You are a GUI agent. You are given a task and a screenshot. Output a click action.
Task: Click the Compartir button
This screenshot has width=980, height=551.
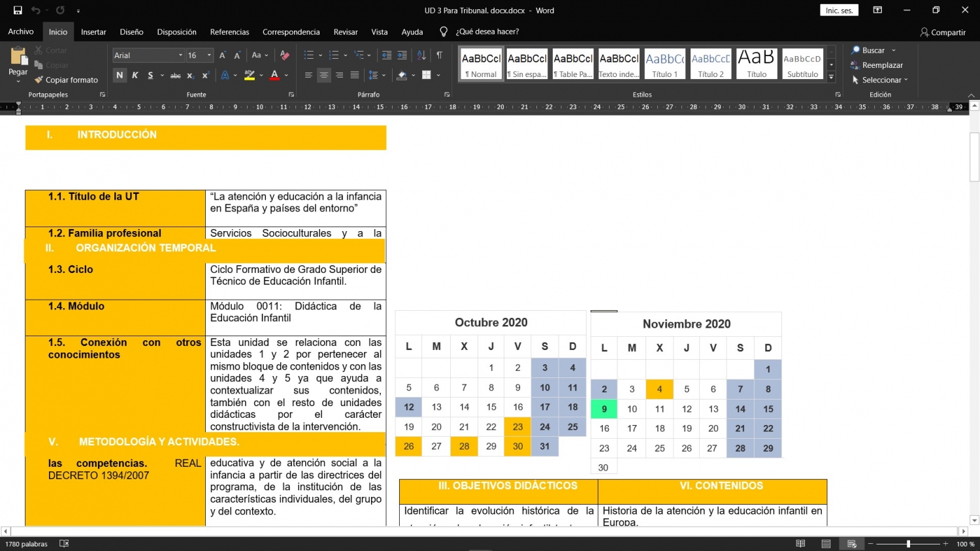(x=943, y=32)
